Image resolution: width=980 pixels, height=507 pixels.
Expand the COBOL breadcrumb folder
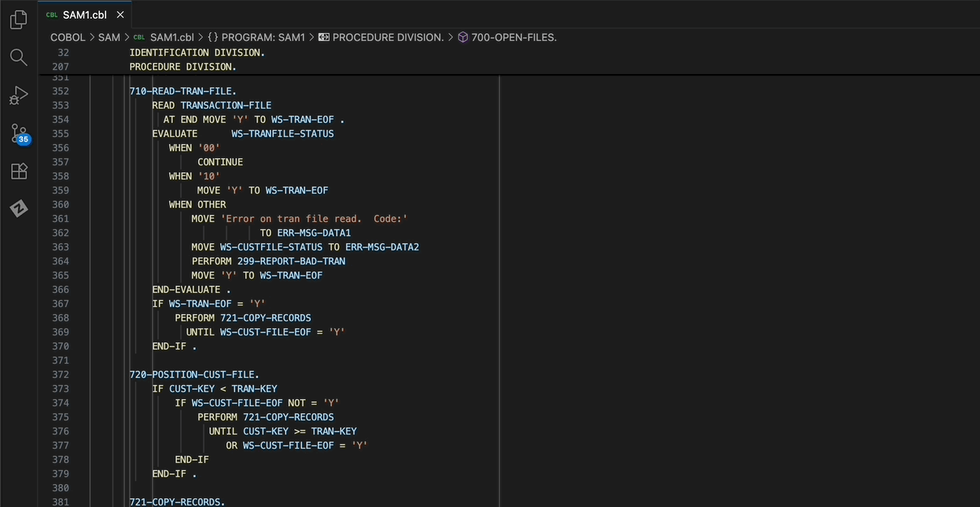(68, 37)
